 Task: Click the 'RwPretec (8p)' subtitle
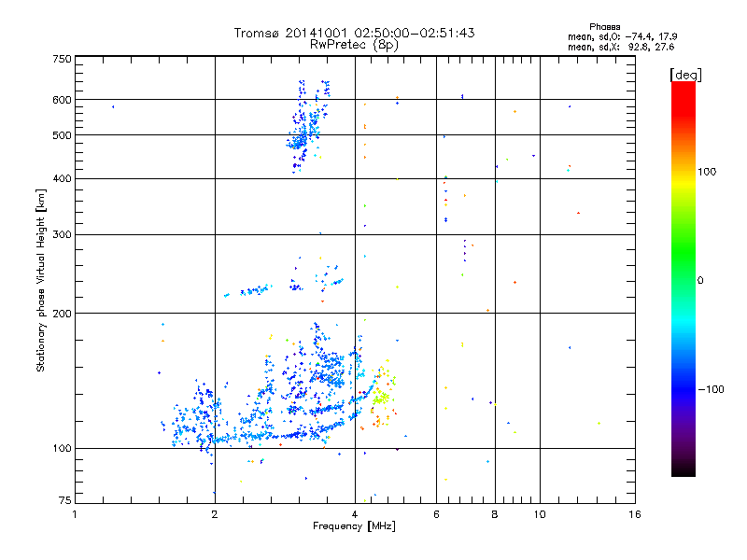[x=354, y=45]
